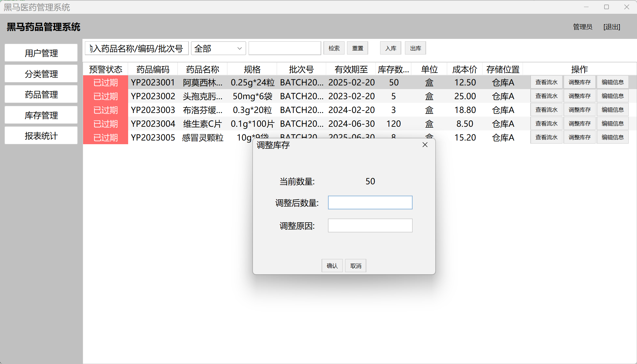Click 取消 to cancel the adjustment

[x=356, y=266]
